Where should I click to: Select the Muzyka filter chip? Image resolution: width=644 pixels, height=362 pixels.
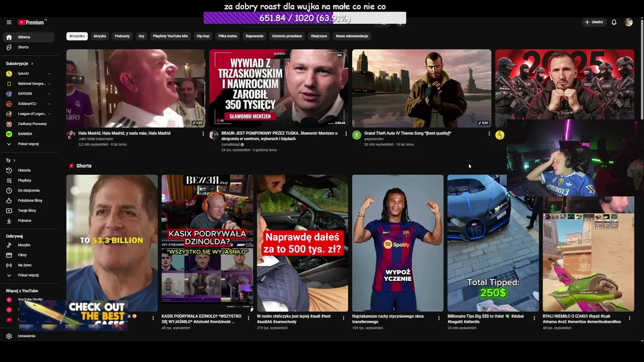(x=100, y=36)
